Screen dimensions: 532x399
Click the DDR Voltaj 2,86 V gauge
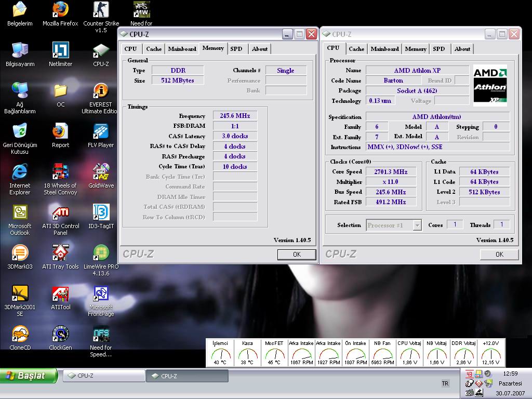[x=464, y=353]
